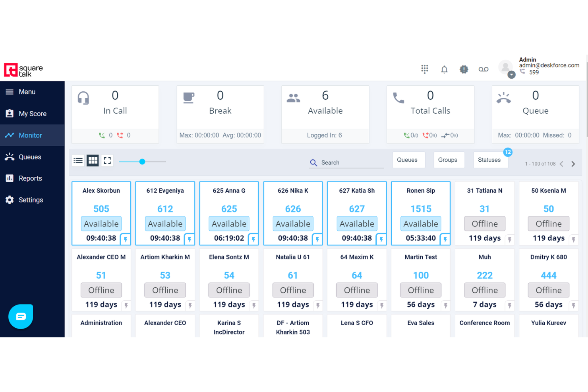Viewport: 588px width, 392px height.
Task: Click lightning icon on Muh card
Action: 510,305
